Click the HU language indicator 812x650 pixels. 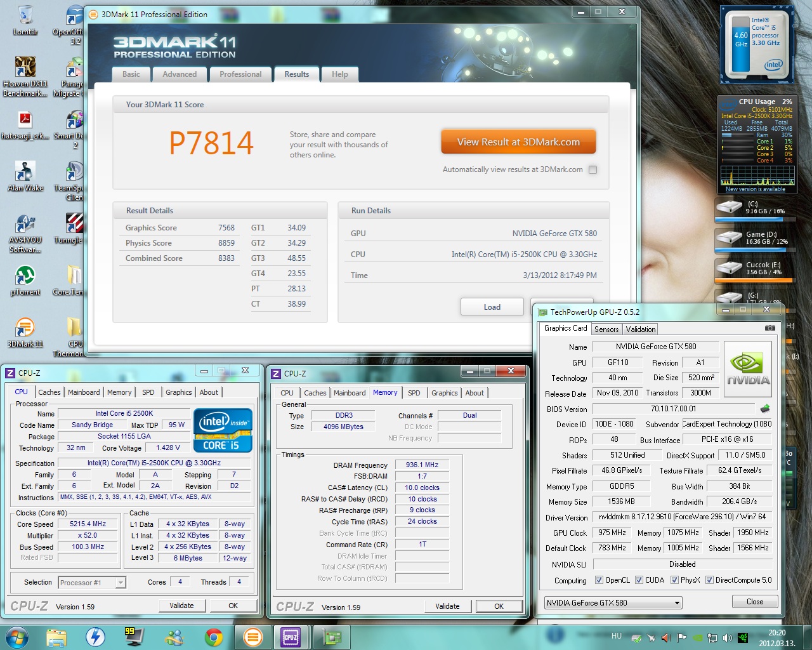[x=617, y=635]
